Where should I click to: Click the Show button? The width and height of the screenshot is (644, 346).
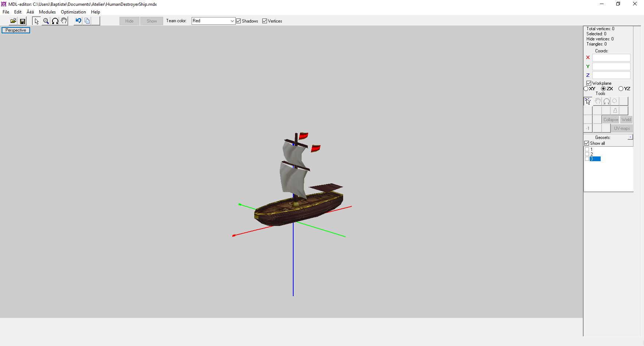pyautogui.click(x=152, y=21)
